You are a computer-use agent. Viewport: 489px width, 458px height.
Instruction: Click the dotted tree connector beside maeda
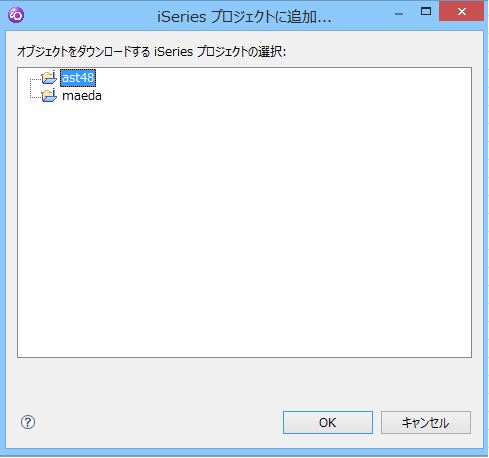(x=35, y=95)
